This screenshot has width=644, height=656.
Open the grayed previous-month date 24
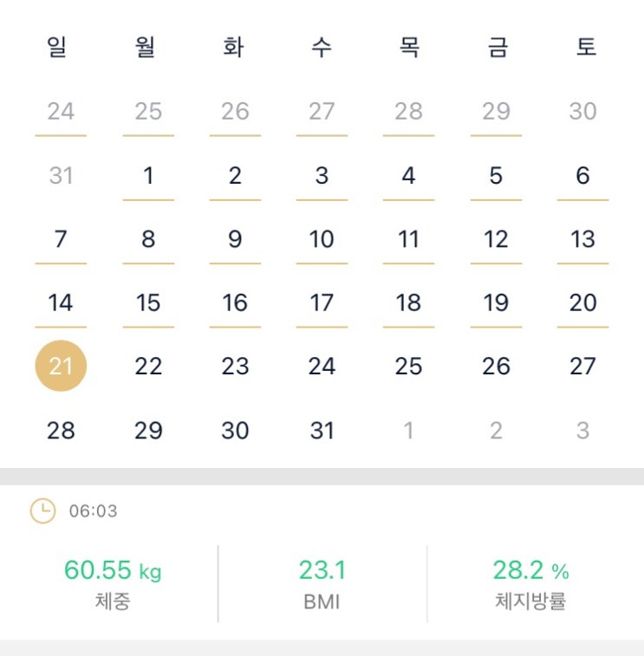61,112
